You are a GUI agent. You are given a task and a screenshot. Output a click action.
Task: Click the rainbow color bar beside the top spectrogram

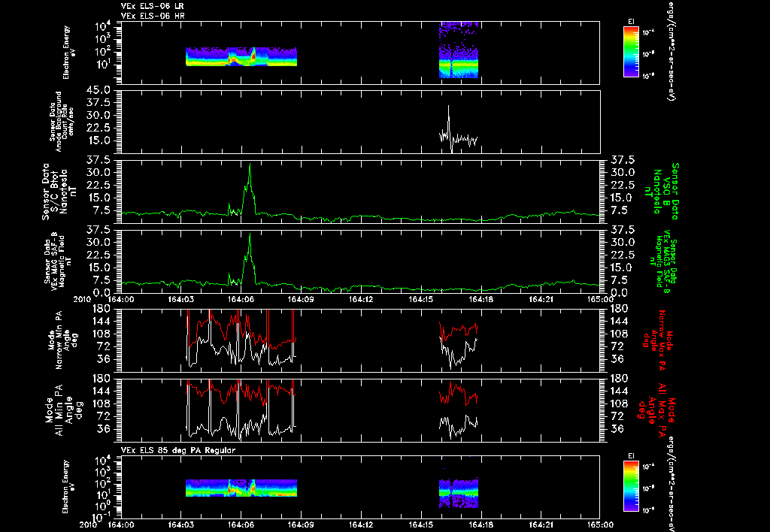(631, 52)
